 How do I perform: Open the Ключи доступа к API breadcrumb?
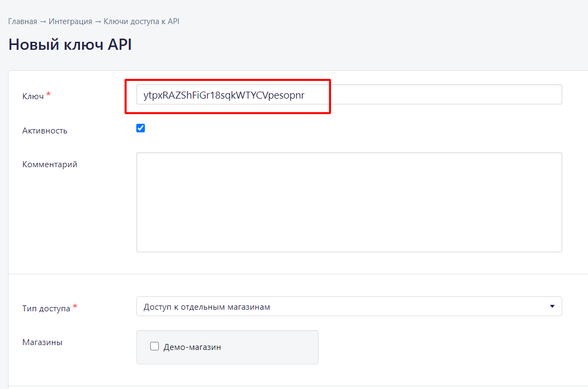click(141, 21)
